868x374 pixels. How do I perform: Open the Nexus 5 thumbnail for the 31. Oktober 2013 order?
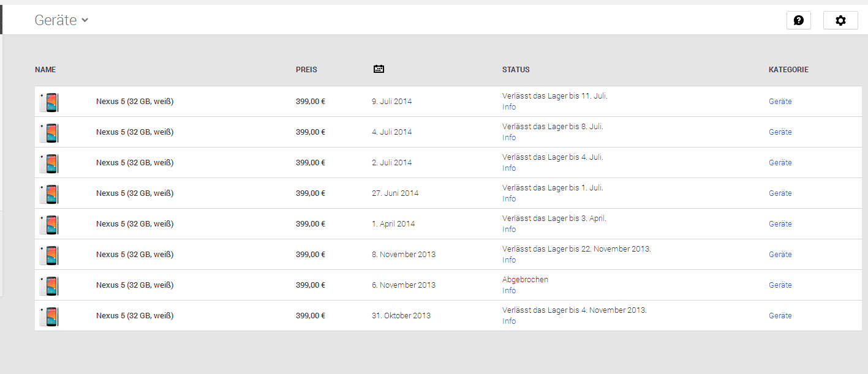click(49, 316)
